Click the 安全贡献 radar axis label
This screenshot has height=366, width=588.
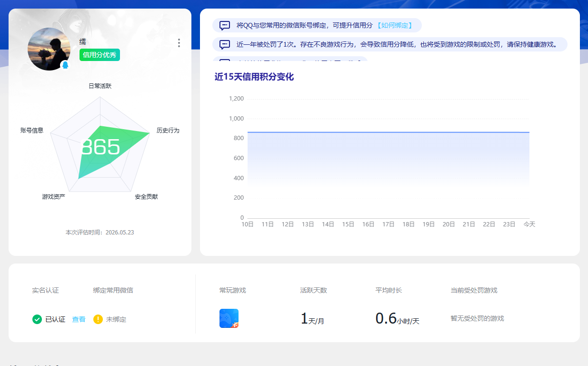[x=146, y=196]
